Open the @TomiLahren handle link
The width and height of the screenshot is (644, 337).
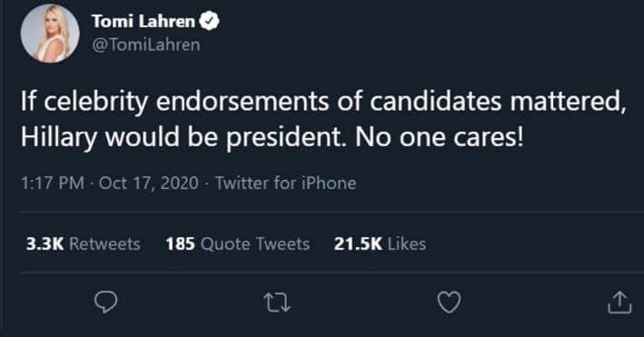(x=146, y=45)
